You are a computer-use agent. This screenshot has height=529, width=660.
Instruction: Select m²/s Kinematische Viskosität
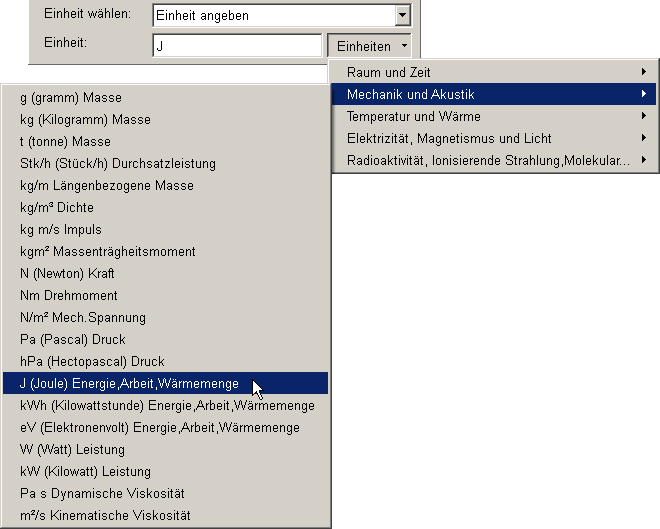coord(165,516)
